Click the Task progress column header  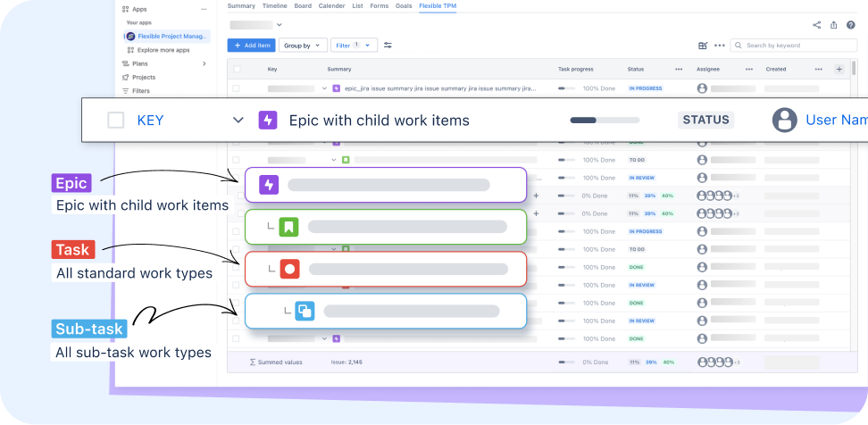pyautogui.click(x=575, y=69)
